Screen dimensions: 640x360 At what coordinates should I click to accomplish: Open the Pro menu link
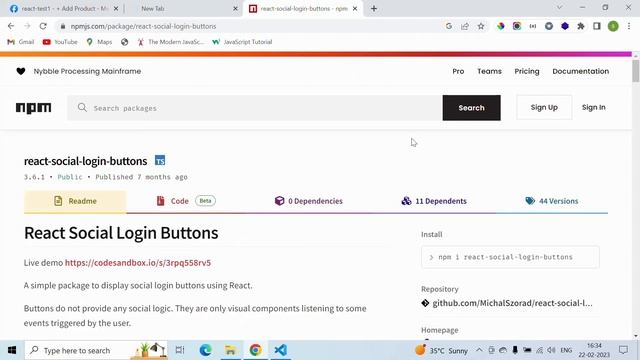[458, 71]
